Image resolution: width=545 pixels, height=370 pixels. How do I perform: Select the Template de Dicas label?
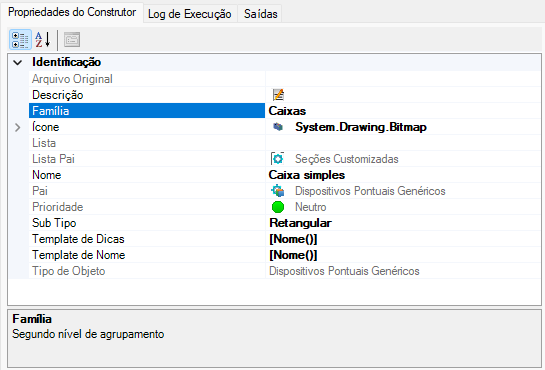pyautogui.click(x=78, y=239)
